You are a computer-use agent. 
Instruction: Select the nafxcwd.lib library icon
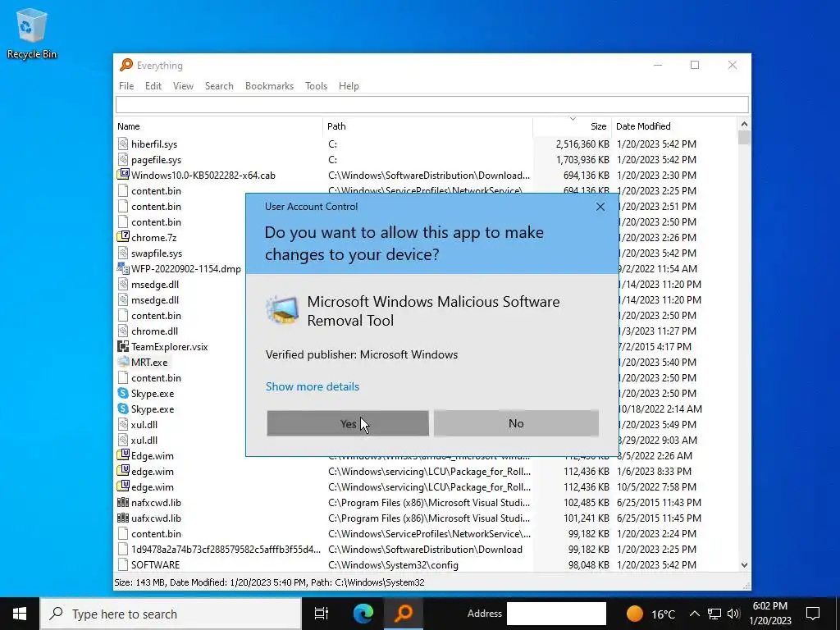[x=123, y=502]
